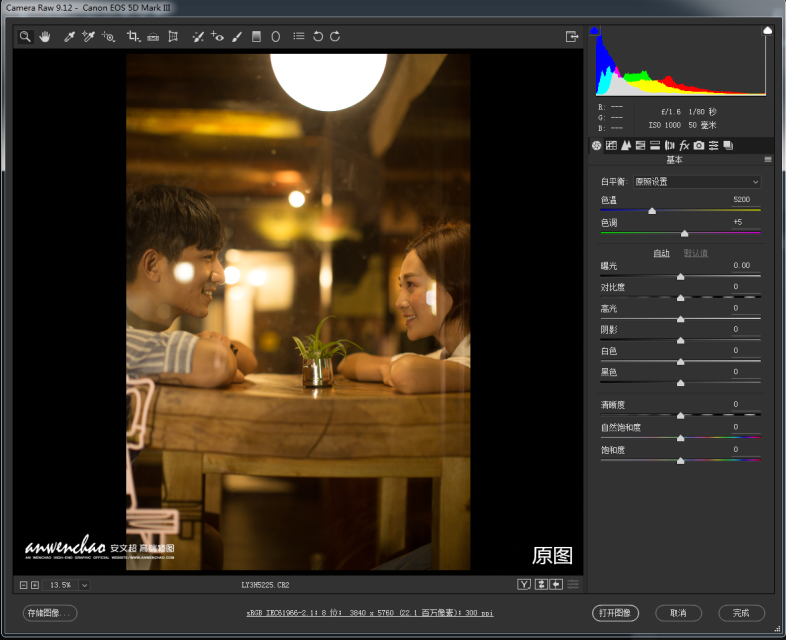Open the HSL / Grayscale panel tab

click(x=640, y=145)
